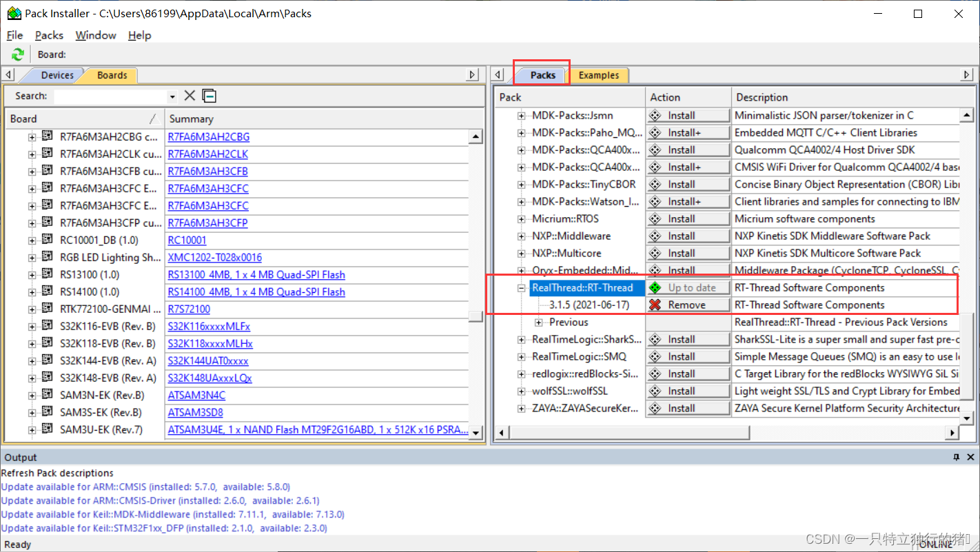
Task: Click the Pack Installer title bar app icon
Action: tap(14, 13)
